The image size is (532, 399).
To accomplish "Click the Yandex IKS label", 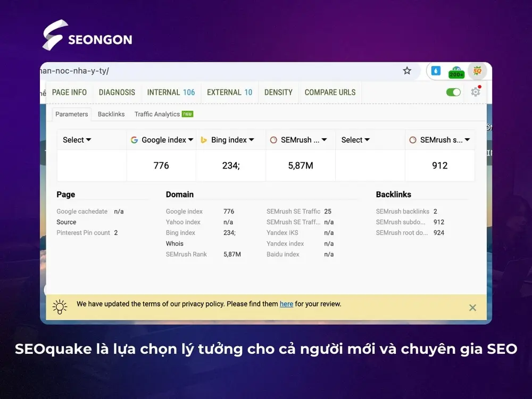I will tap(282, 233).
